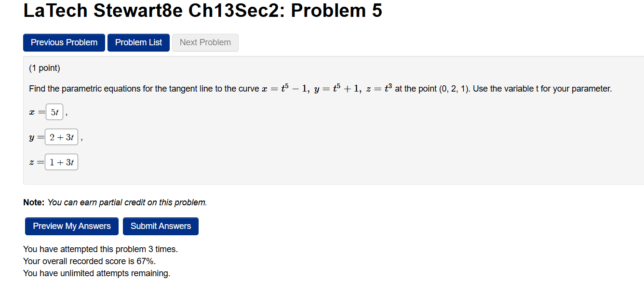Click Preview My Answers
644x281 pixels.
(x=71, y=226)
